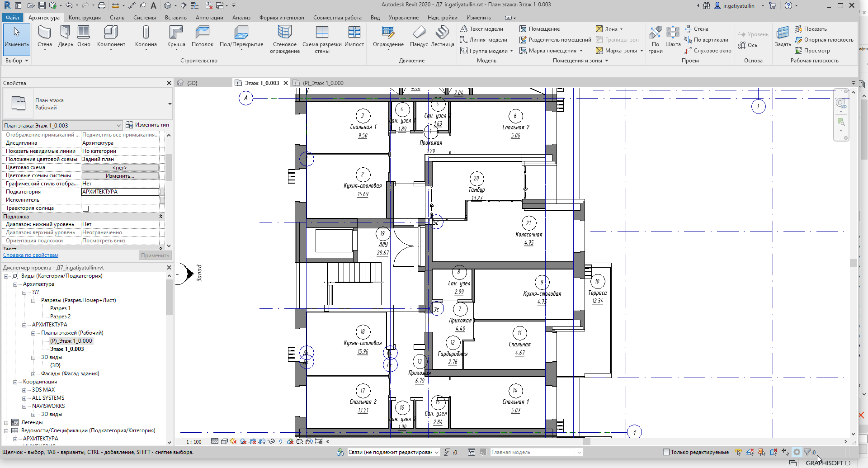Enable the Траектория солнца checkbox
The image size is (868, 468).
[85, 208]
